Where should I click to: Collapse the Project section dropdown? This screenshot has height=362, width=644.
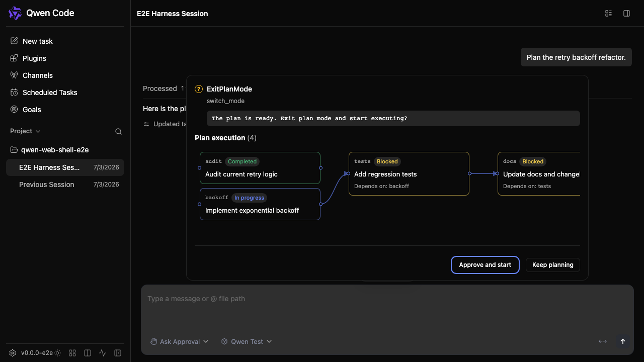click(x=25, y=131)
